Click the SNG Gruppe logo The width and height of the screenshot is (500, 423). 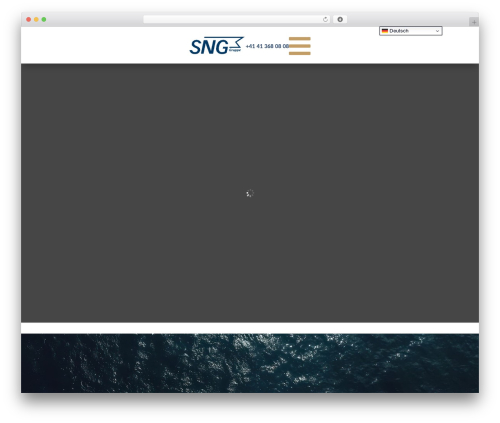(217, 46)
